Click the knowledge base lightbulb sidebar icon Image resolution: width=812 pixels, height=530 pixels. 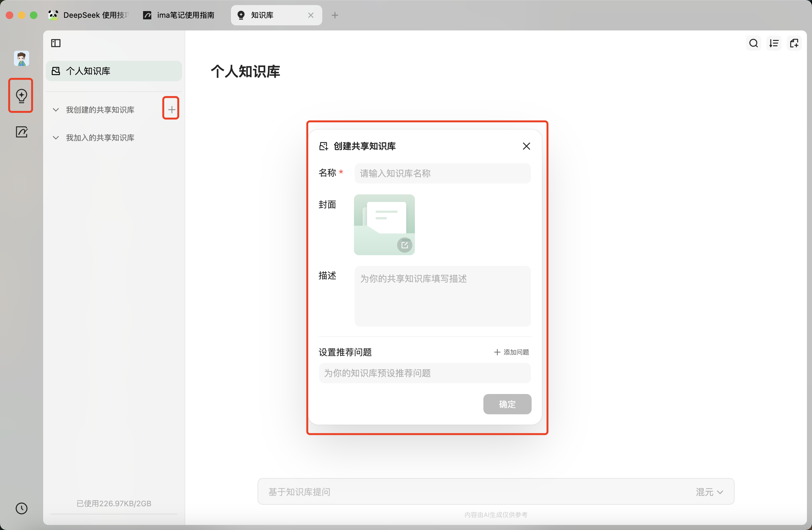tap(21, 95)
